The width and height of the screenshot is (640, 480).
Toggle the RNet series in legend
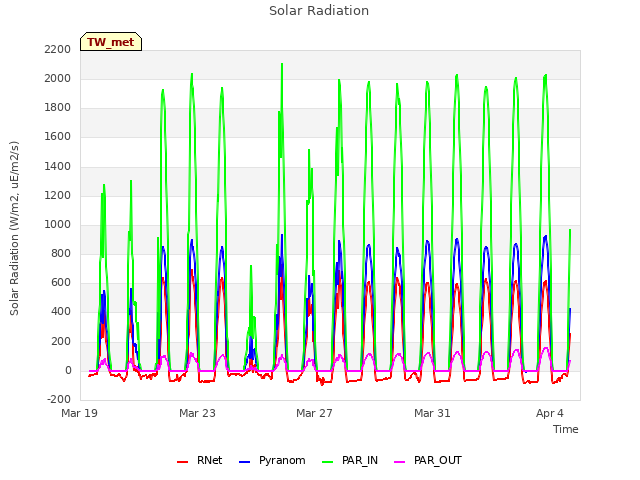[200, 460]
